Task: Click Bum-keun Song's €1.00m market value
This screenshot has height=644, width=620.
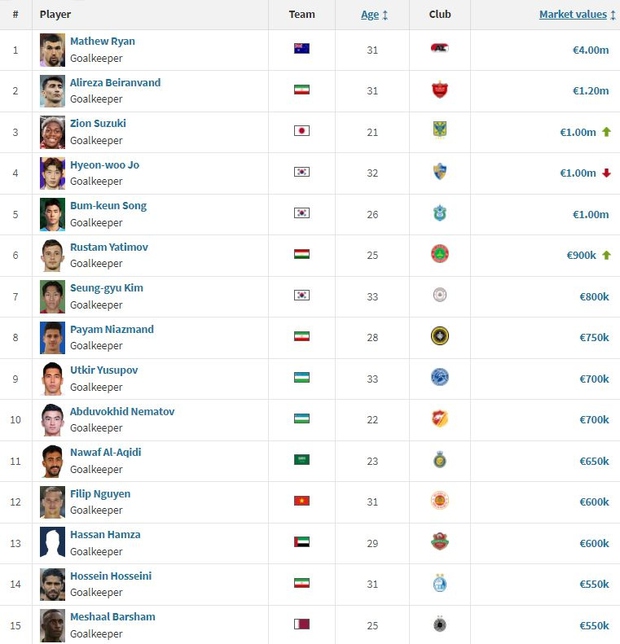Action: point(590,214)
